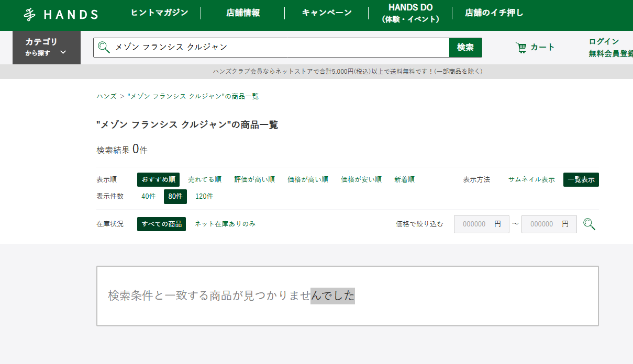The image size is (633, 364).
Task: Show 40件 per page
Action: [x=149, y=197]
